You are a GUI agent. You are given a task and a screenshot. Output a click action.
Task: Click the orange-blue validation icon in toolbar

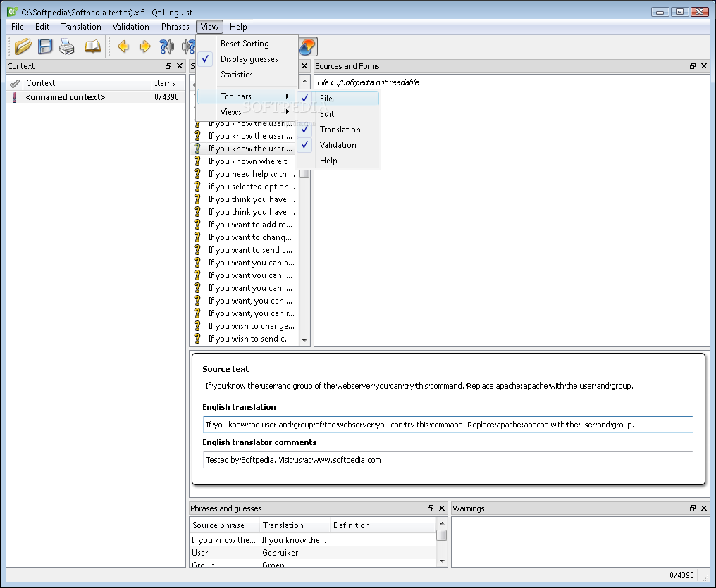(x=308, y=46)
